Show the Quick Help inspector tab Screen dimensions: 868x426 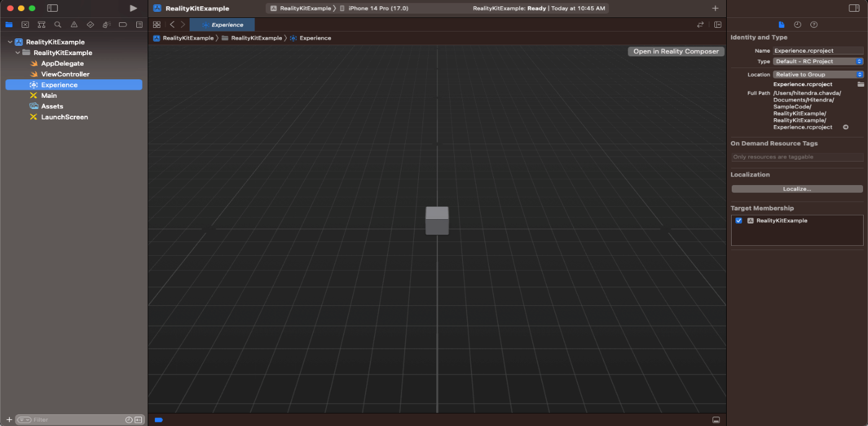click(x=814, y=25)
